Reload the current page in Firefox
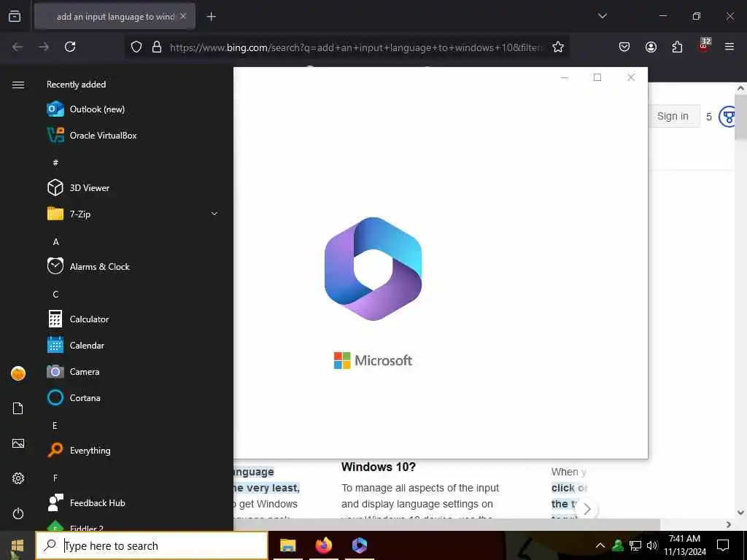This screenshot has width=747, height=560. pos(70,47)
